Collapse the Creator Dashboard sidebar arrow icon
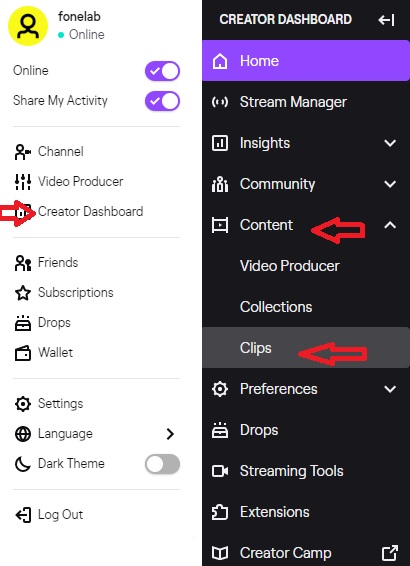This screenshot has height=566, width=410. (x=386, y=20)
